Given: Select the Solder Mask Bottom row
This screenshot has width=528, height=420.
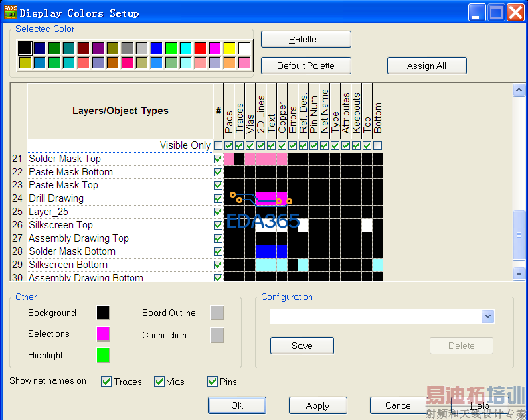Looking at the screenshot, I should (x=120, y=251).
